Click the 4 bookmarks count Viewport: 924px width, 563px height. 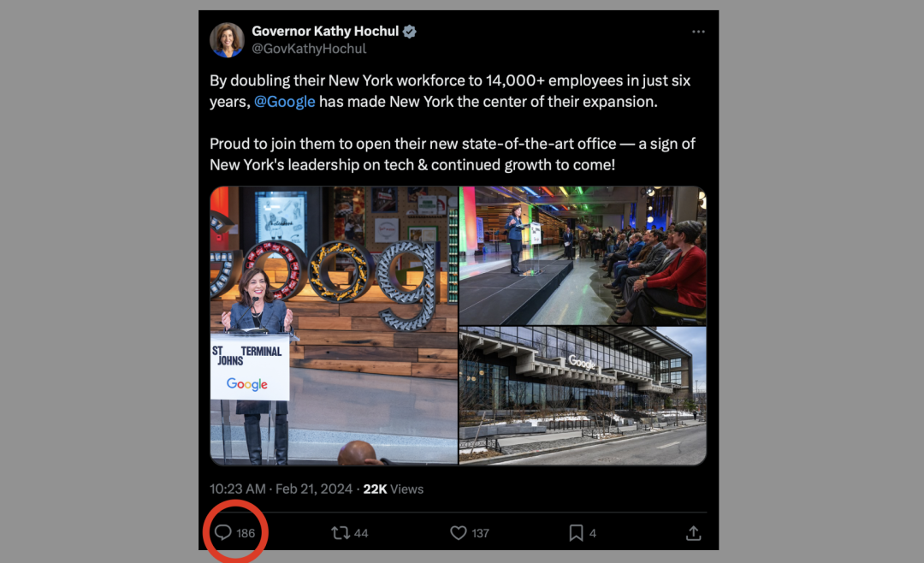(x=593, y=533)
